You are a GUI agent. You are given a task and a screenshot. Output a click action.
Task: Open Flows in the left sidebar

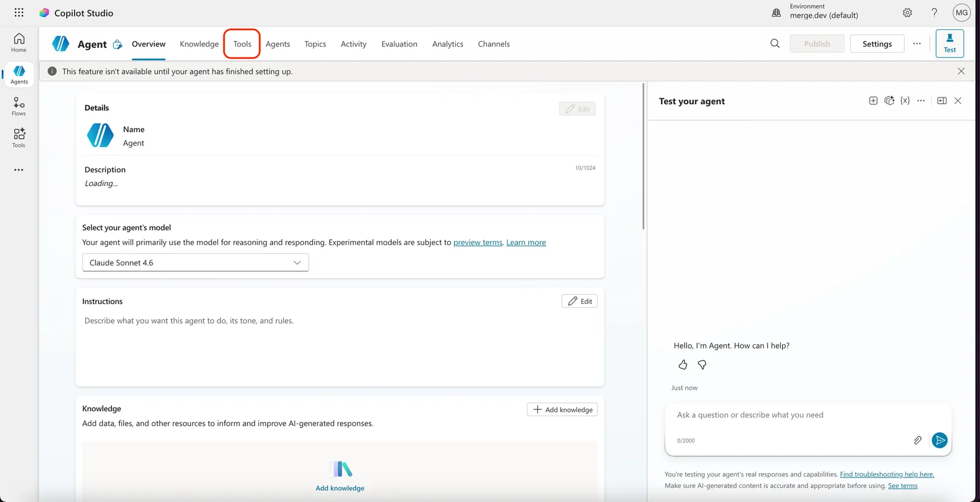19,107
